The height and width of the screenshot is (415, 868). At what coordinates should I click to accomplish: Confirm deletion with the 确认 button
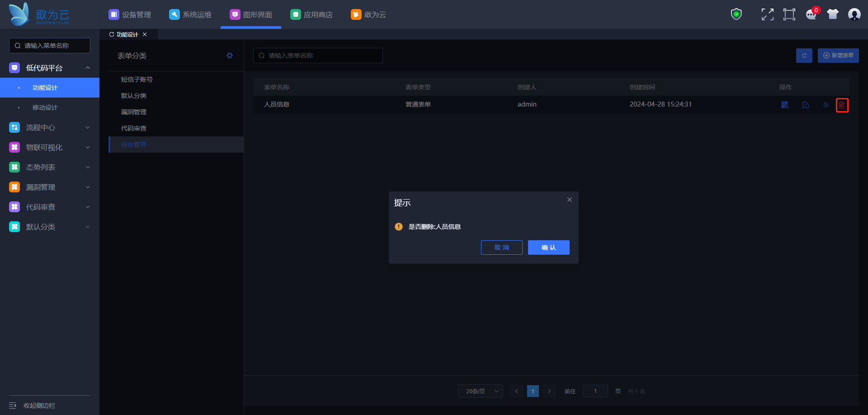click(x=548, y=247)
